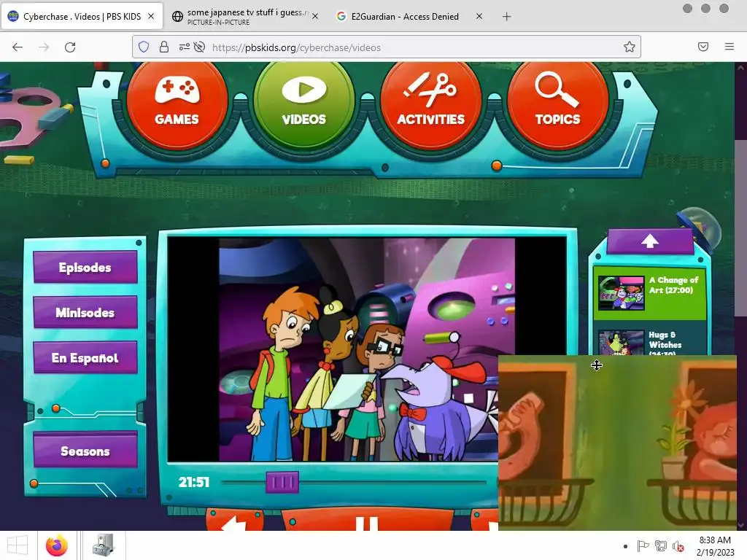Close the Cyberchase Videos tab
This screenshot has height=560, width=747.
tap(151, 16)
